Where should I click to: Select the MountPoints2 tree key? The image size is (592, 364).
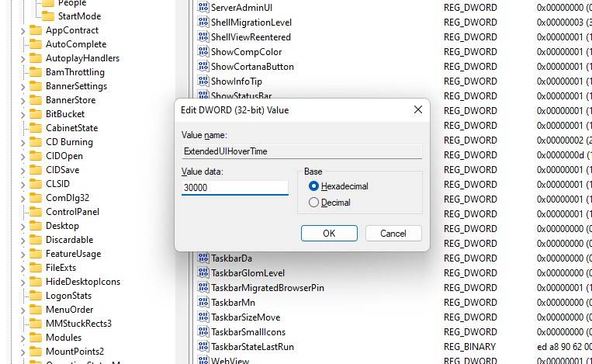[x=74, y=352]
